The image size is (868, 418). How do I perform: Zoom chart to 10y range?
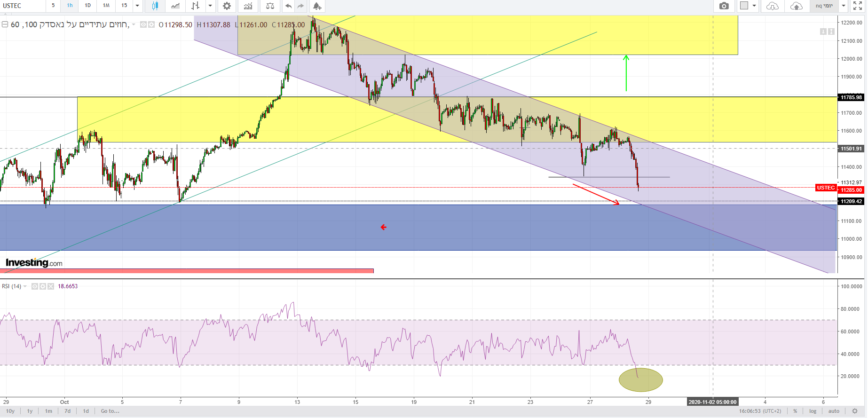(x=10, y=411)
